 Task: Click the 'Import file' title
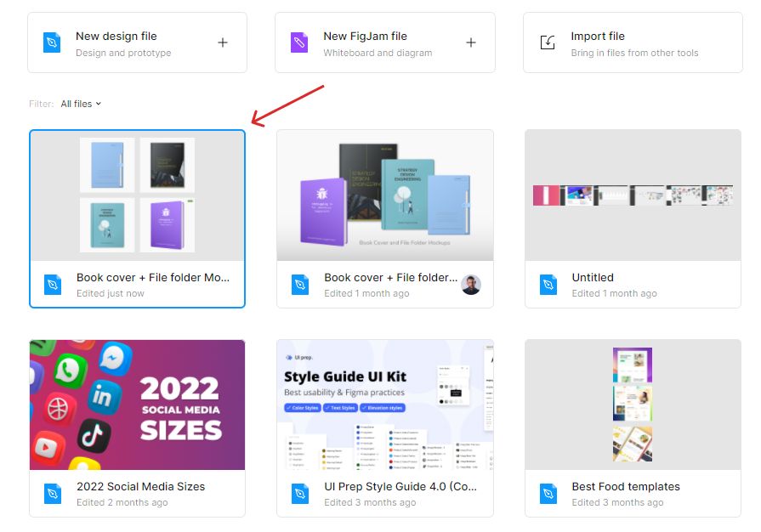(x=598, y=37)
